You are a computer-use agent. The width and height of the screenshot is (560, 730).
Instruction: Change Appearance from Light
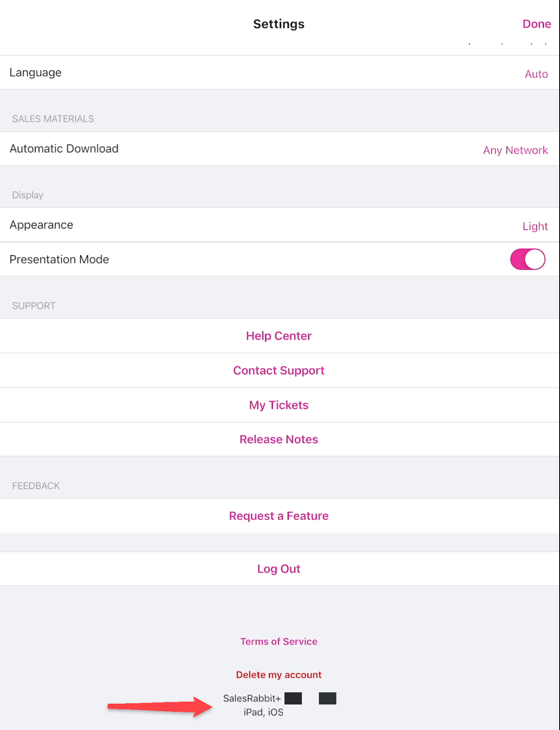click(535, 226)
